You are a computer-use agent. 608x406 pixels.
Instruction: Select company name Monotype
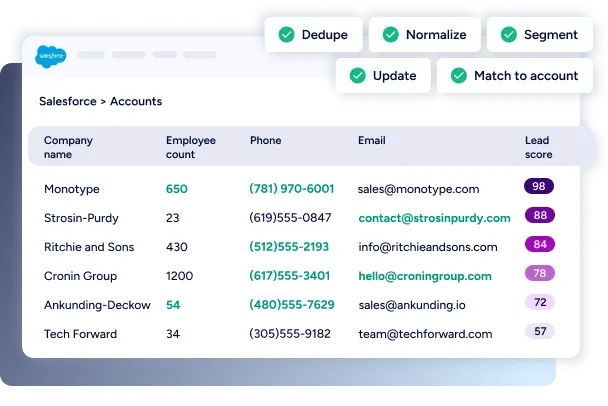click(72, 189)
